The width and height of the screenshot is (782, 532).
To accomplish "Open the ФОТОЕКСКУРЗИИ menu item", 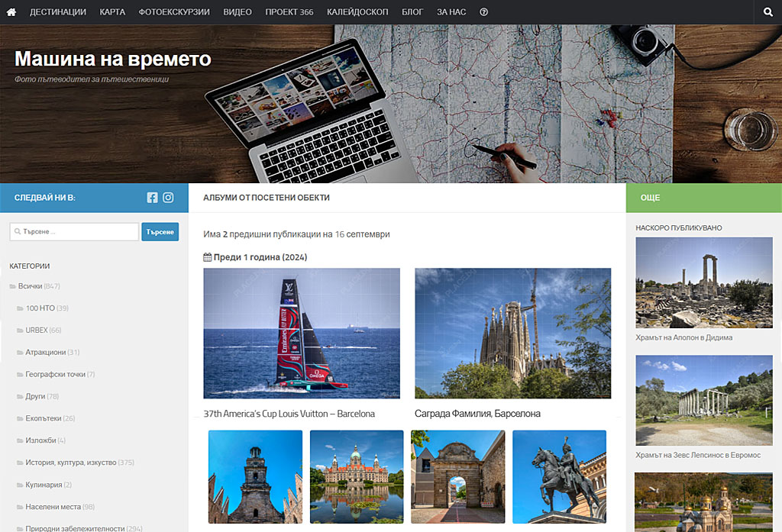I will pyautogui.click(x=174, y=12).
